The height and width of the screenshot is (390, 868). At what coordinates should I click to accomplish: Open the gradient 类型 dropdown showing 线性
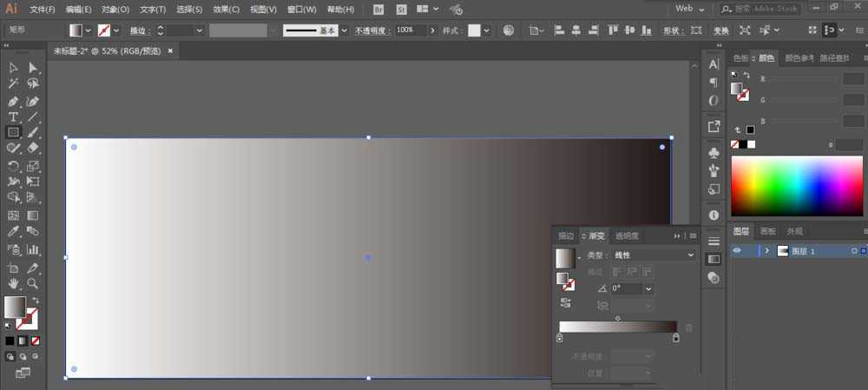(x=654, y=255)
